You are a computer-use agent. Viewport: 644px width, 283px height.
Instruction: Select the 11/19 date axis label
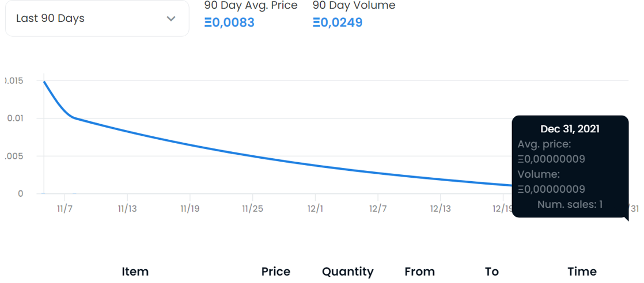coord(190,208)
